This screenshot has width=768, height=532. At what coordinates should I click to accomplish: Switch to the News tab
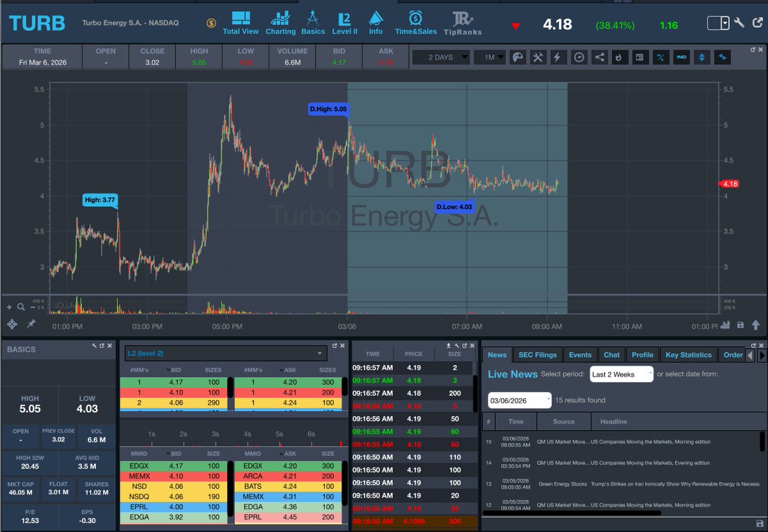click(497, 355)
